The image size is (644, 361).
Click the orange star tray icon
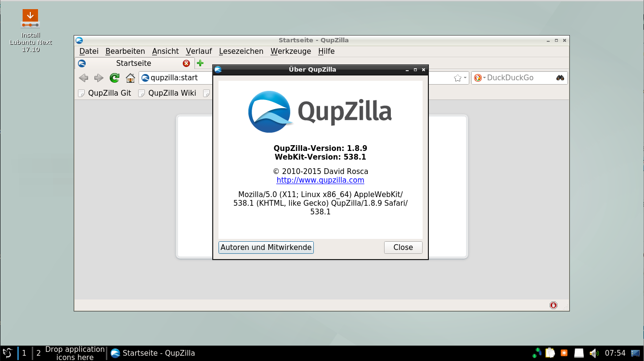564,353
